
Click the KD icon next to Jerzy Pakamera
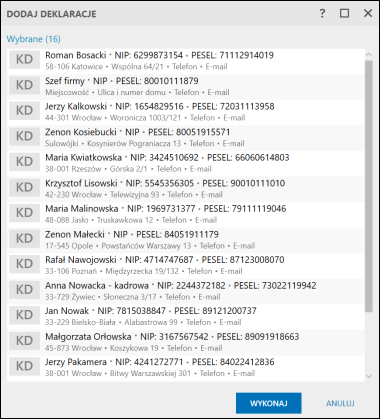24,366
